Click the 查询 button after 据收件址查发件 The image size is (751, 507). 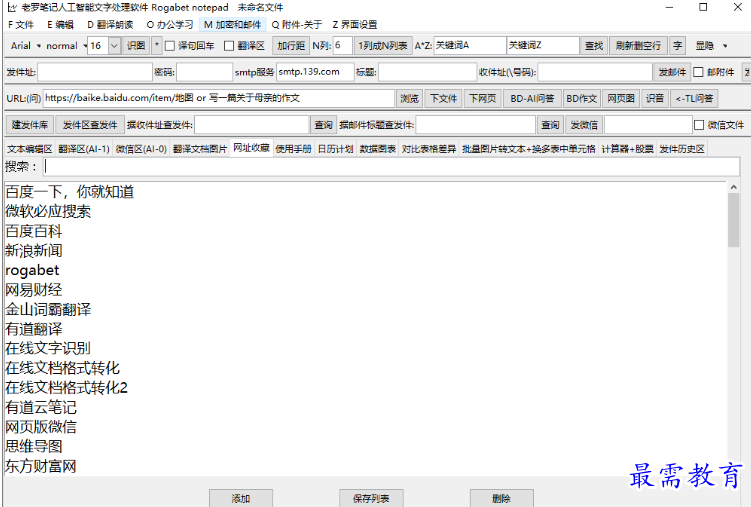(323, 125)
